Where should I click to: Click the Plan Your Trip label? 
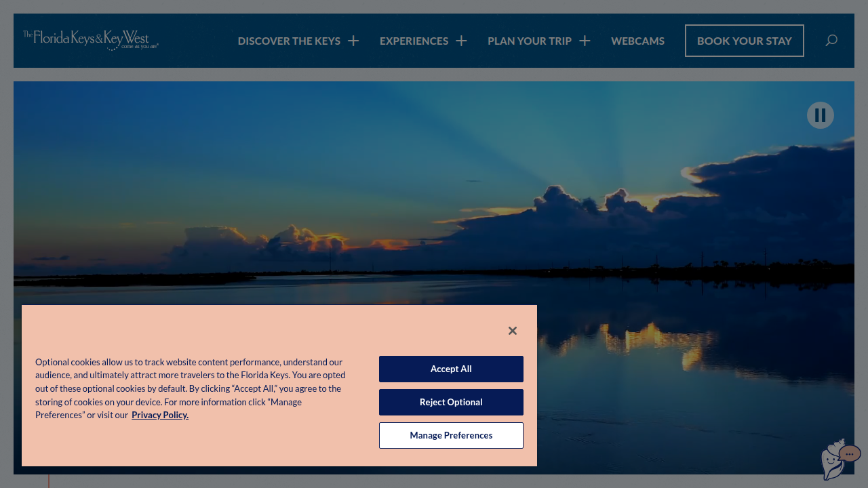click(x=530, y=41)
